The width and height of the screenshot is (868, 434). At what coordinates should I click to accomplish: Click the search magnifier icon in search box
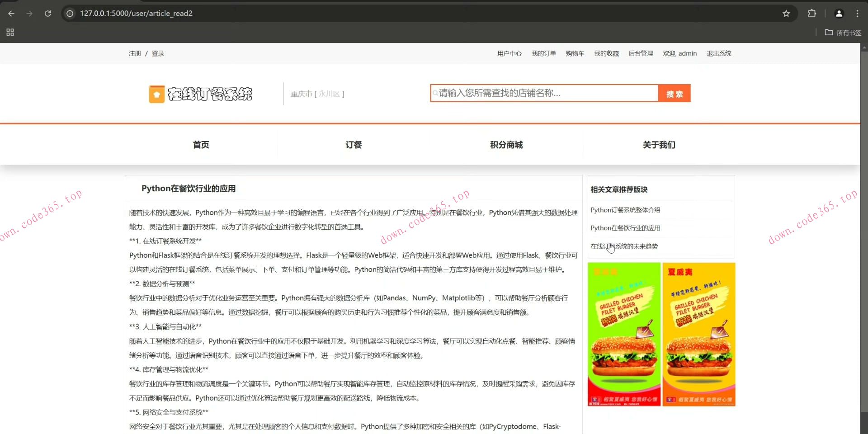pyautogui.click(x=436, y=93)
